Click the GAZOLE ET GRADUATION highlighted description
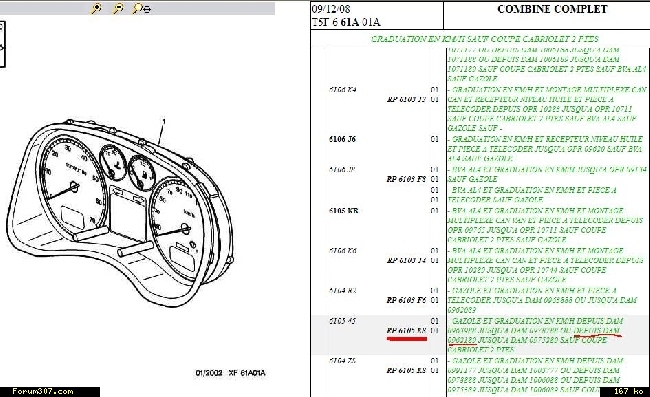Screen dimensions: 650x397 (535, 335)
